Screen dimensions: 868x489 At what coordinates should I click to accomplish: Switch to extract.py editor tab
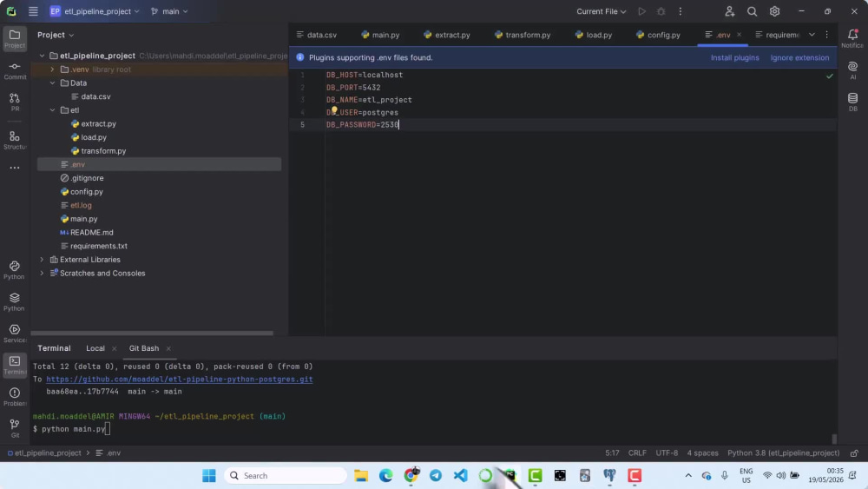447,35
